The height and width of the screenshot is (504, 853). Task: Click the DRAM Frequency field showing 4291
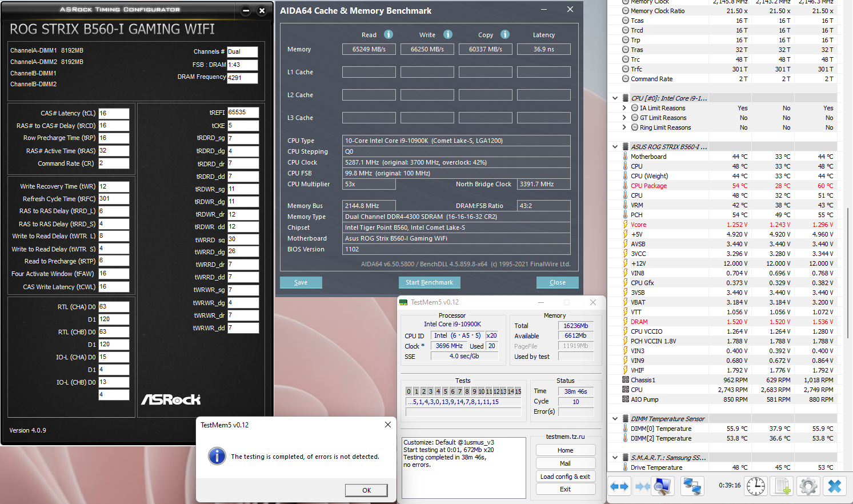click(242, 78)
